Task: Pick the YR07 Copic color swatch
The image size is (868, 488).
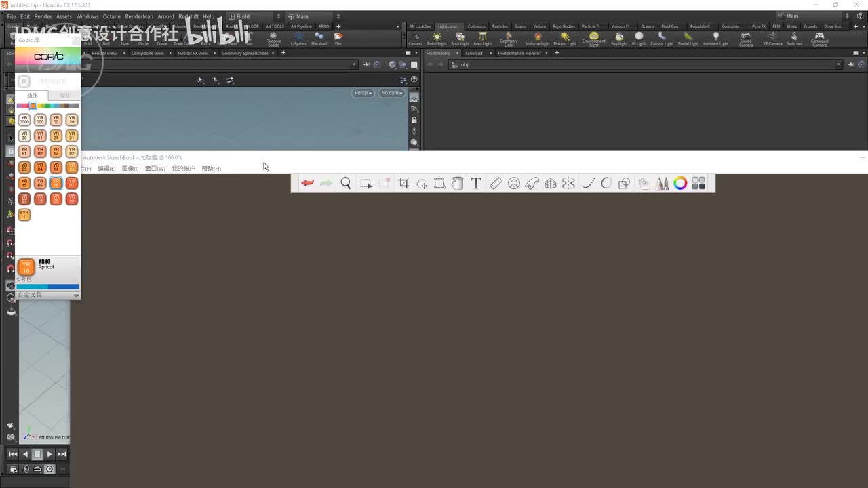Action: pos(71,183)
